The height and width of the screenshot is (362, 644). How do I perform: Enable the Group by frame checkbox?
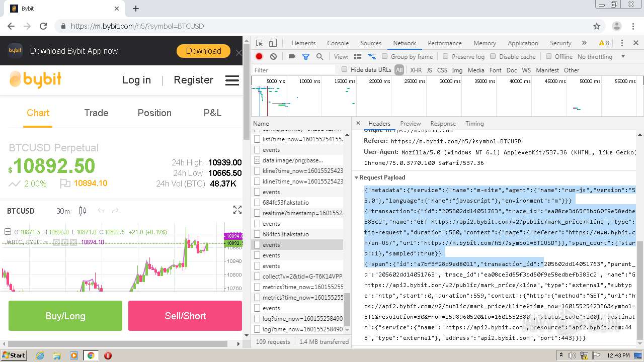coord(384,56)
